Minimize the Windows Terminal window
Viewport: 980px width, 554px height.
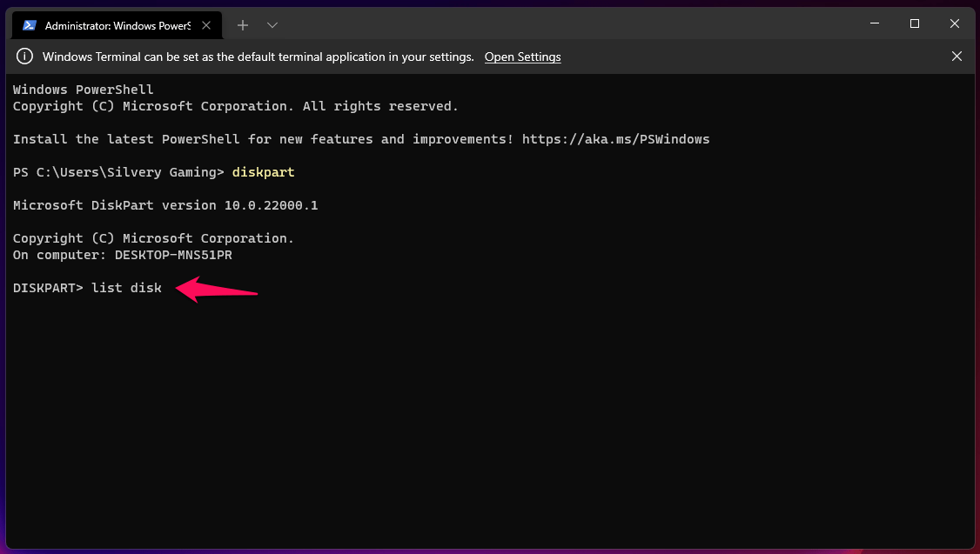875,23
